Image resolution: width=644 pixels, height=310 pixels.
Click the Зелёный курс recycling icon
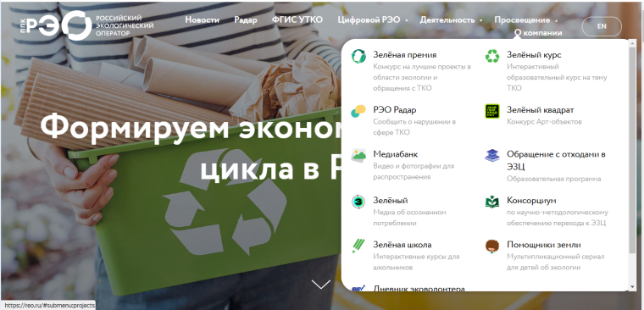pos(492,56)
